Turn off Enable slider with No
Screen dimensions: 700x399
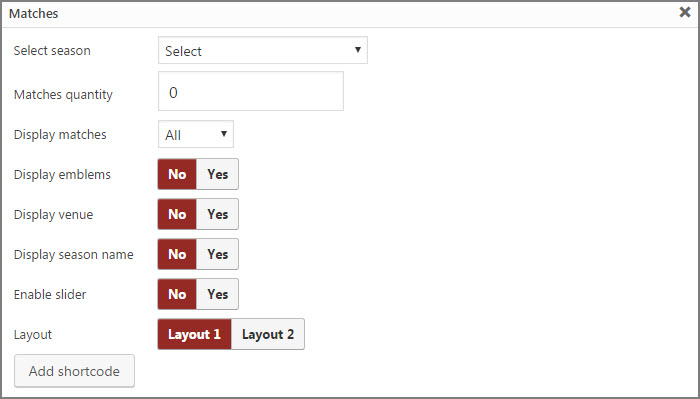tap(177, 294)
